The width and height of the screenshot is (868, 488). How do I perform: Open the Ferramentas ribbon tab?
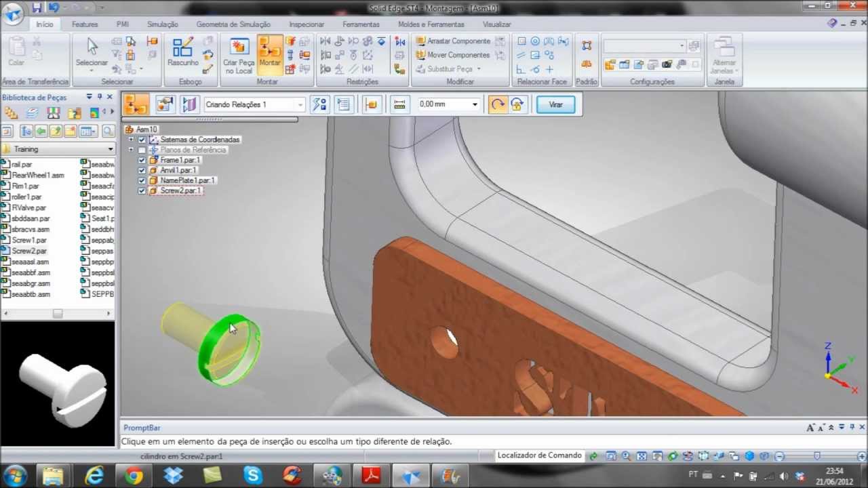(x=361, y=24)
